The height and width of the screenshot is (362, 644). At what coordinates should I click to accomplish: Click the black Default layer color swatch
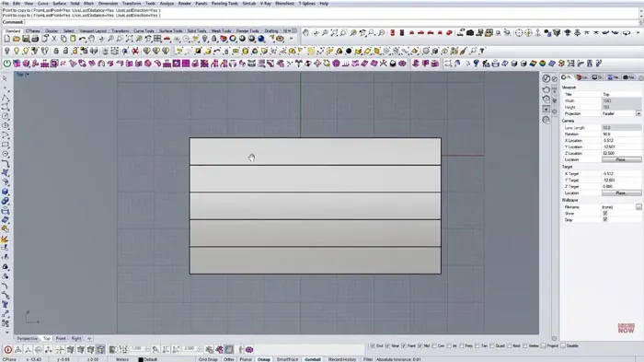click(x=141, y=359)
